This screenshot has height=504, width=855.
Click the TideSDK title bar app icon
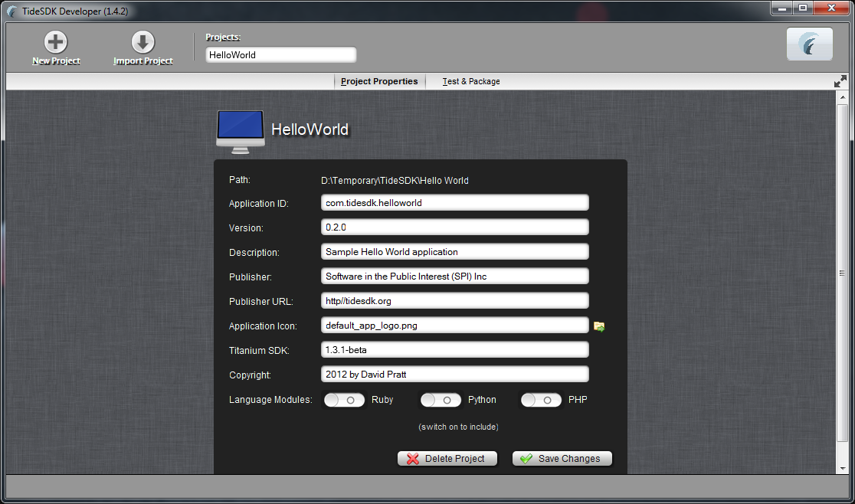11,11
